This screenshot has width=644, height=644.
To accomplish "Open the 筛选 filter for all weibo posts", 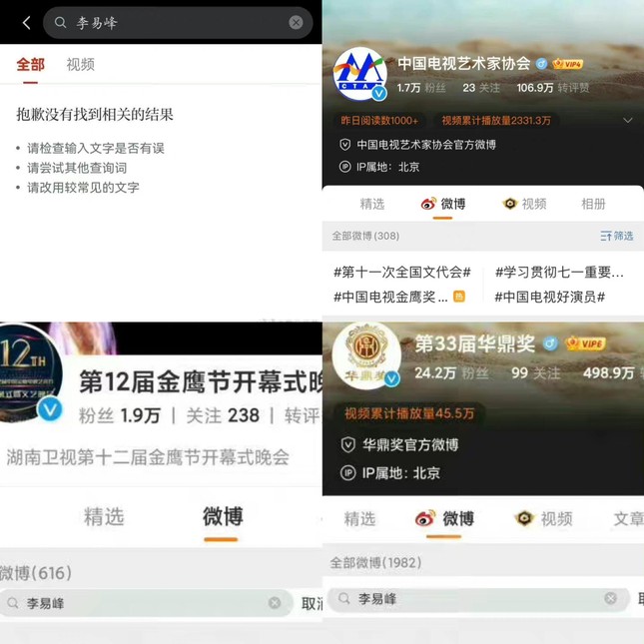I will click(616, 236).
